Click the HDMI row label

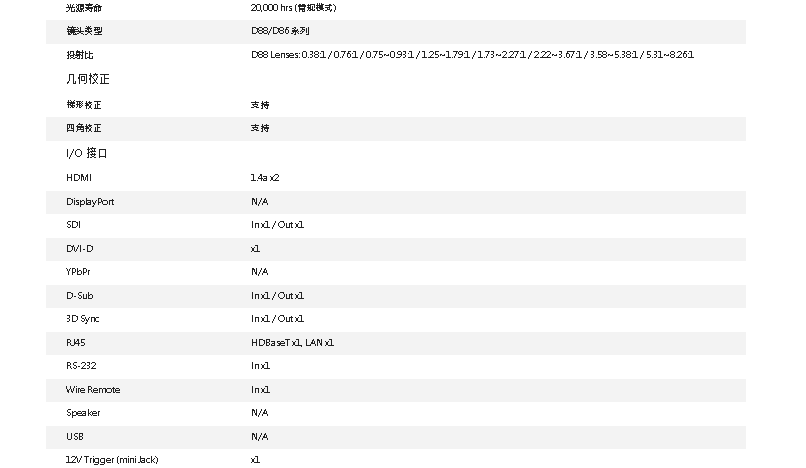[79, 178]
